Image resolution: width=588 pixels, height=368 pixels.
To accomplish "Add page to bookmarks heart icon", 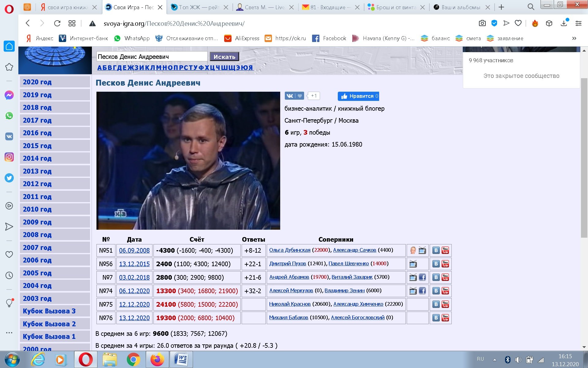I will point(518,23).
